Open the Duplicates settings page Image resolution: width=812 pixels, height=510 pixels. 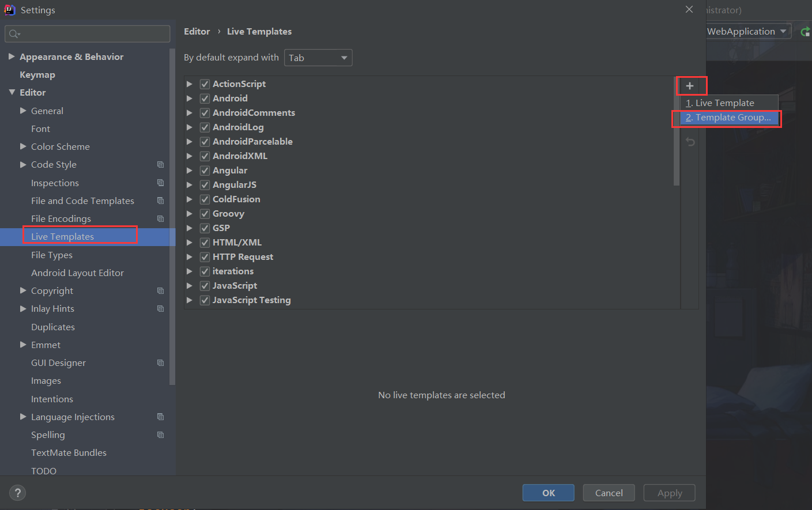[x=53, y=327]
